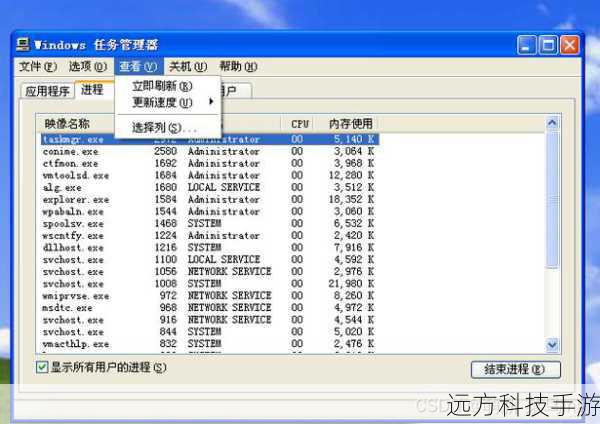600x424 pixels.
Task: Close the Task Manager window
Action: (x=570, y=46)
